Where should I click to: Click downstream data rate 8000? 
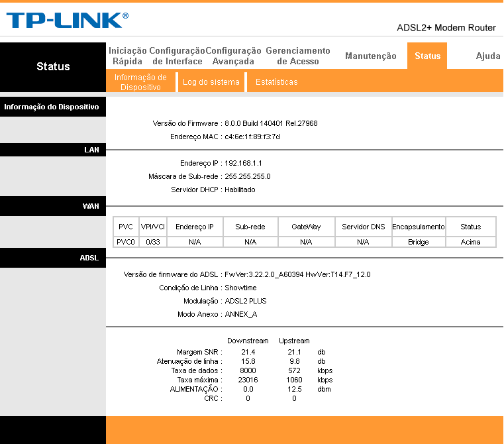click(248, 370)
